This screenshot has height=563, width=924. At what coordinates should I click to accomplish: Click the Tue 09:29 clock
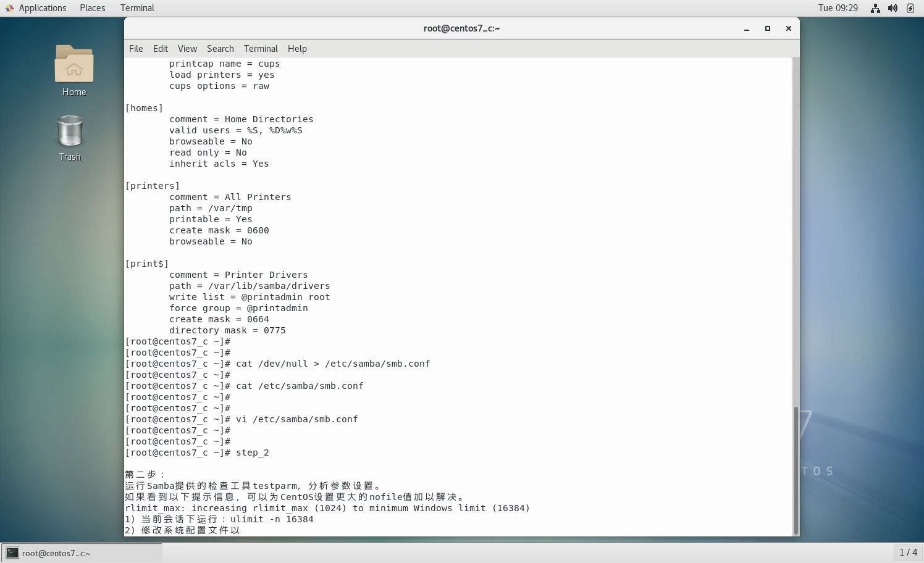click(838, 8)
